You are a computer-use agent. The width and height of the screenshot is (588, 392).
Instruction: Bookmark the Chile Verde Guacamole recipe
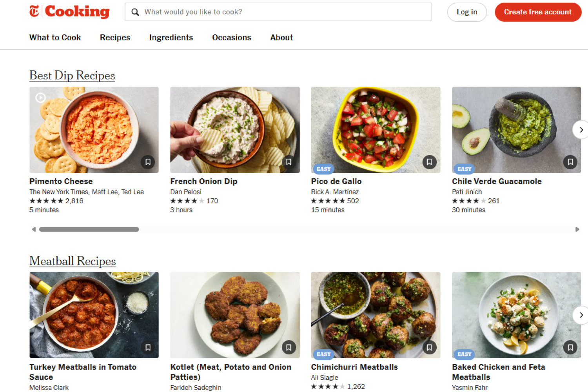click(x=570, y=162)
